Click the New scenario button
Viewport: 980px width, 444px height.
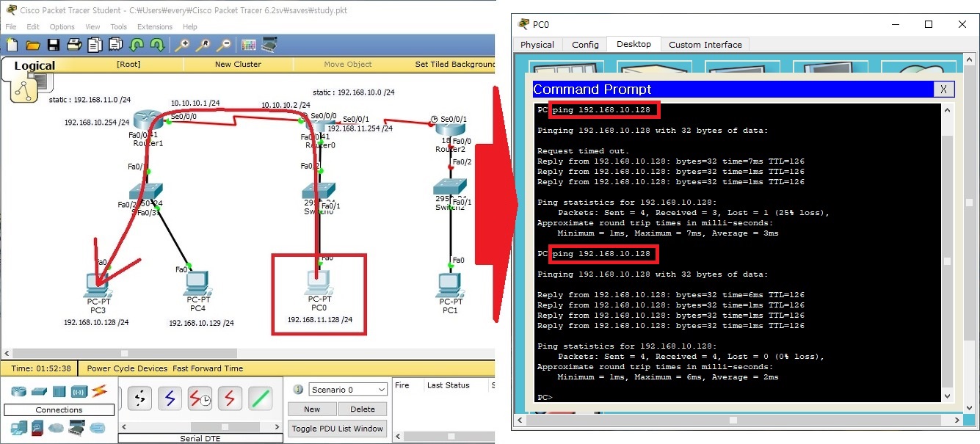(312, 410)
